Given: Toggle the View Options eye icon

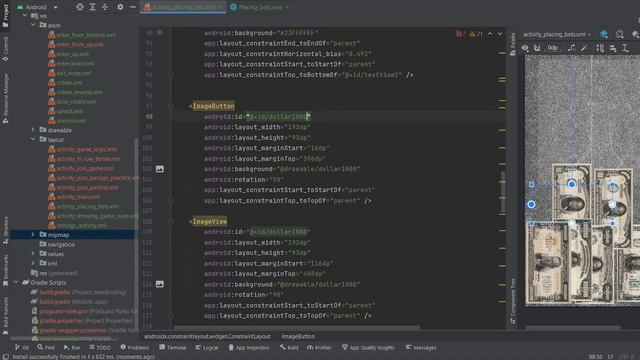Looking at the screenshot, I should [x=525, y=48].
